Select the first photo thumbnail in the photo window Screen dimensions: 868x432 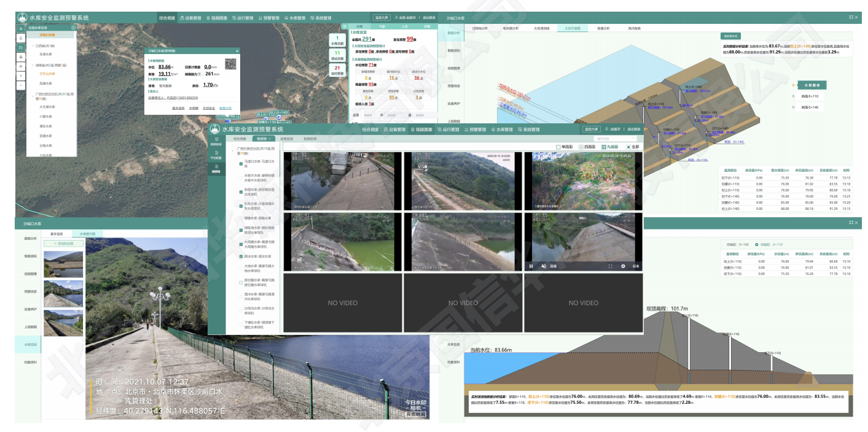(x=64, y=264)
